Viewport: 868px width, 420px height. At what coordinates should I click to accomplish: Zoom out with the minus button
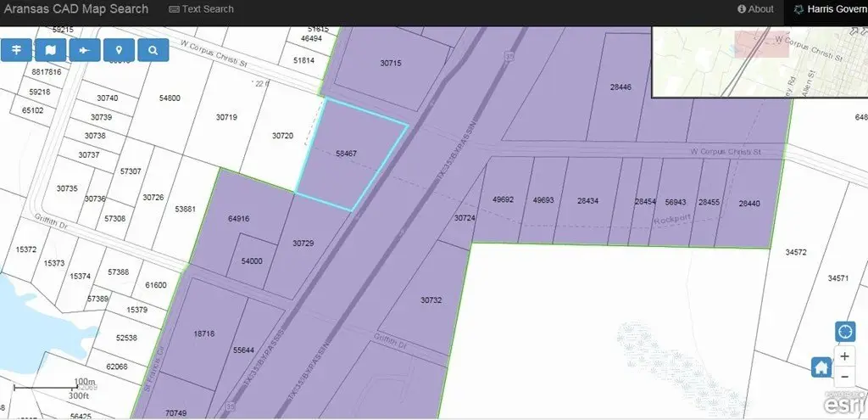click(844, 377)
